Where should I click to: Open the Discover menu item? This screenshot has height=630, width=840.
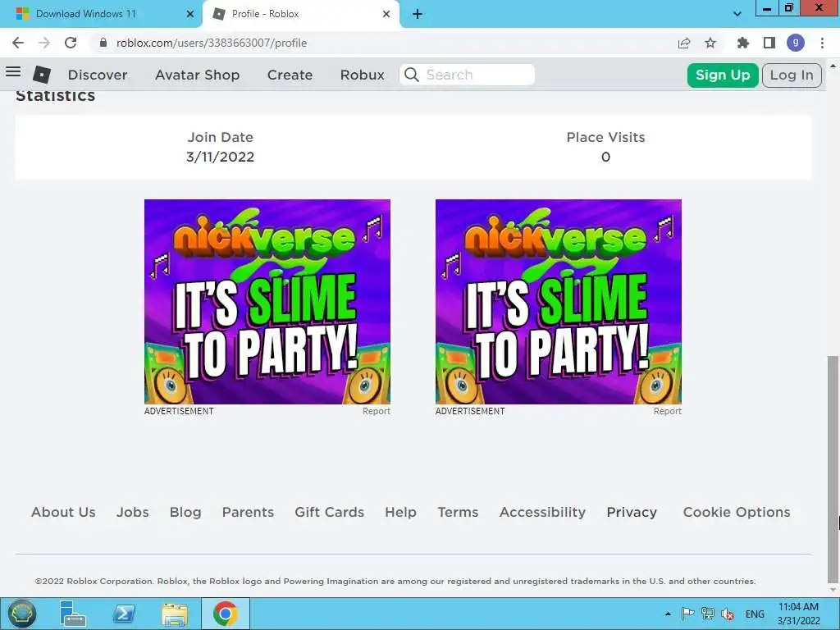(x=98, y=75)
